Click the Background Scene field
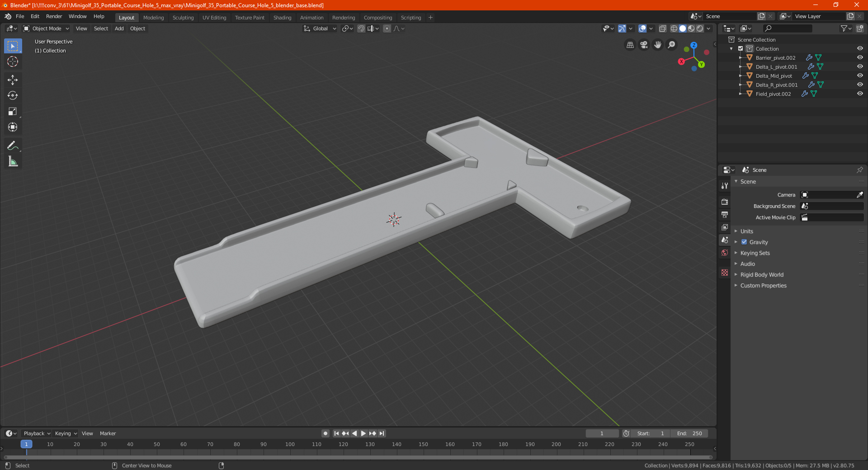 pyautogui.click(x=832, y=206)
